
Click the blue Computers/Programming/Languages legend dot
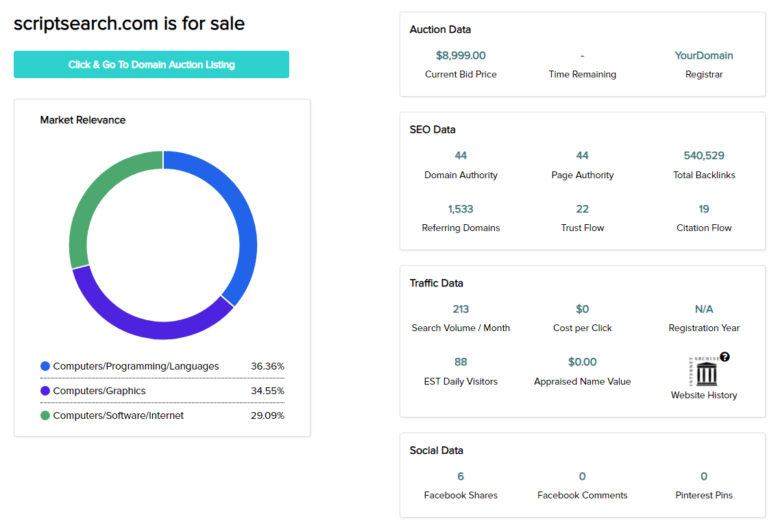[x=45, y=366]
